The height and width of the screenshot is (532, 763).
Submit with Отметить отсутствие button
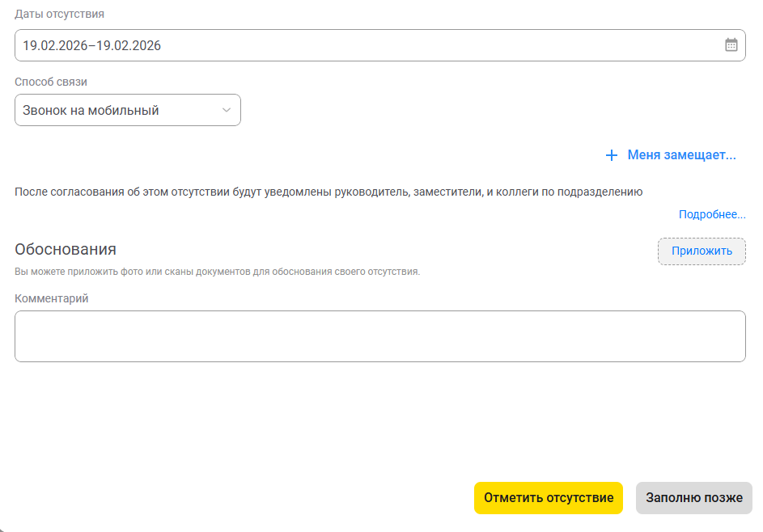(548, 498)
